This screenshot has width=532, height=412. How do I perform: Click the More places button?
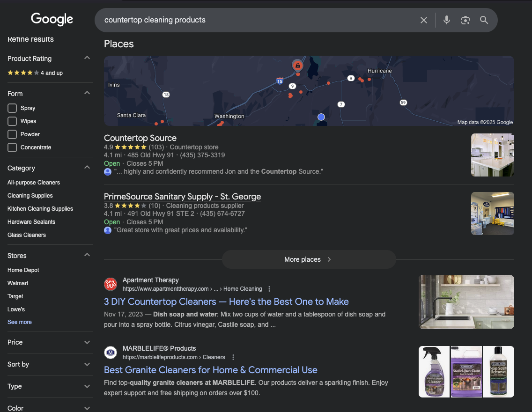[309, 259]
